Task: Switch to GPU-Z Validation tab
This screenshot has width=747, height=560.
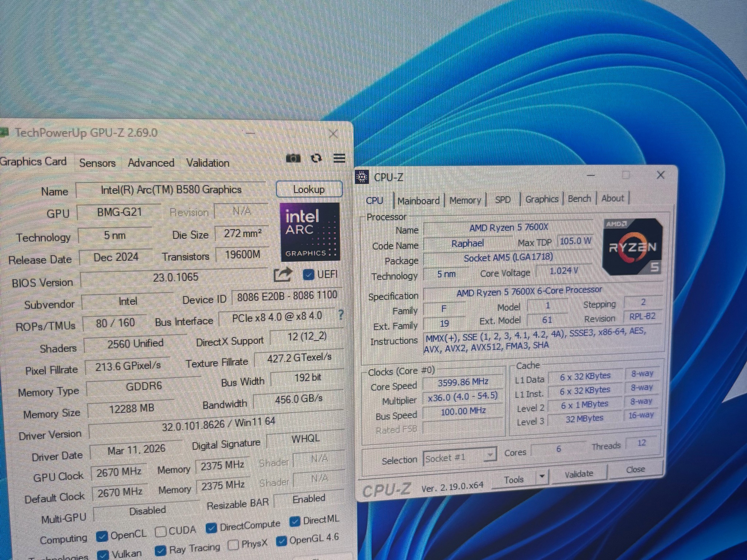Action: pos(208,163)
